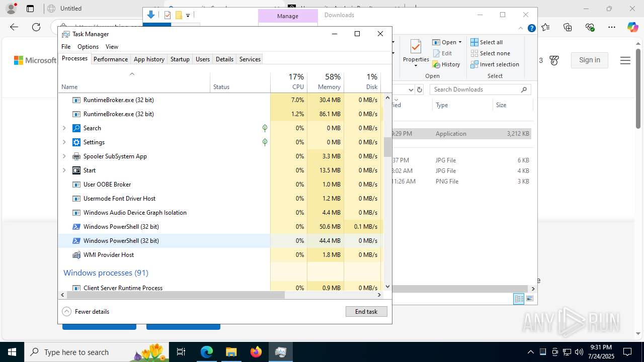Open the View menu in Task Manager
Image resolution: width=644 pixels, height=362 pixels.
112,47
